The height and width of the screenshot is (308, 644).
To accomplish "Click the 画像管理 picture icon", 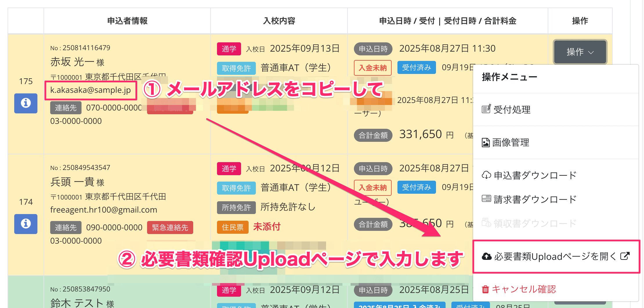I will (x=486, y=142).
